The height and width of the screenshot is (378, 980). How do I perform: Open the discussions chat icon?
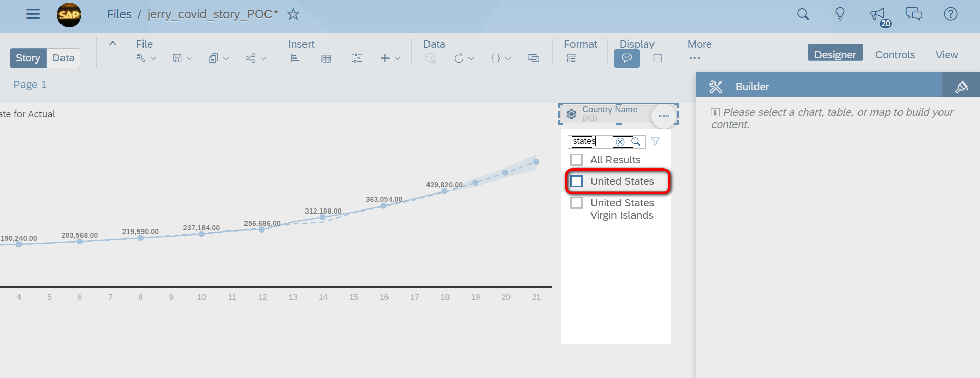point(914,14)
